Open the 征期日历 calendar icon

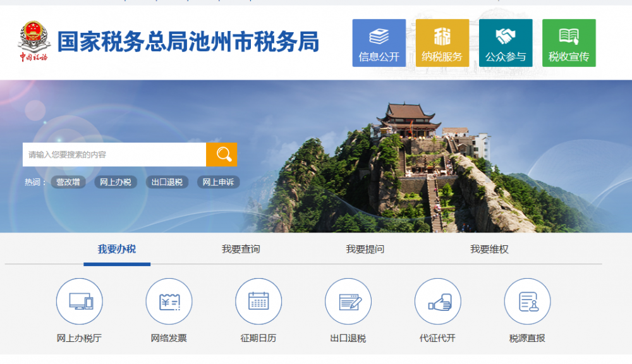click(x=258, y=302)
